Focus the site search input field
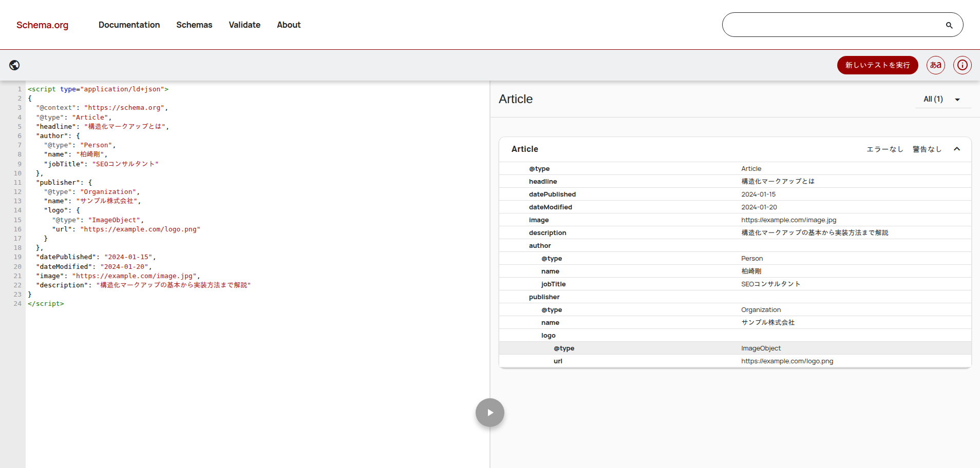 (x=832, y=25)
